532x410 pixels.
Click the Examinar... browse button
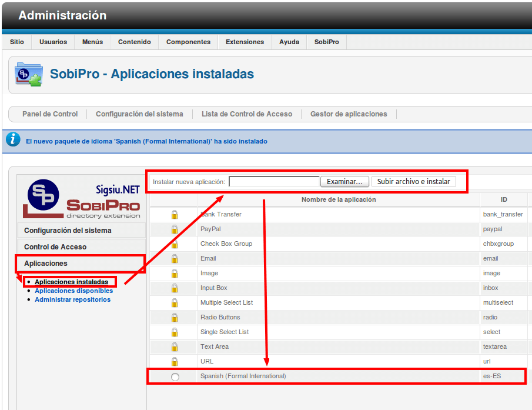344,182
